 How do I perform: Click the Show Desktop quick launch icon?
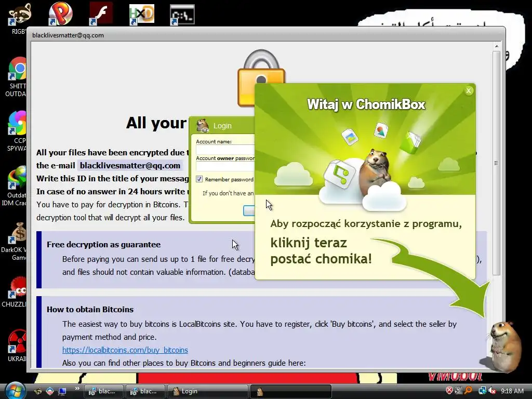pos(62,391)
